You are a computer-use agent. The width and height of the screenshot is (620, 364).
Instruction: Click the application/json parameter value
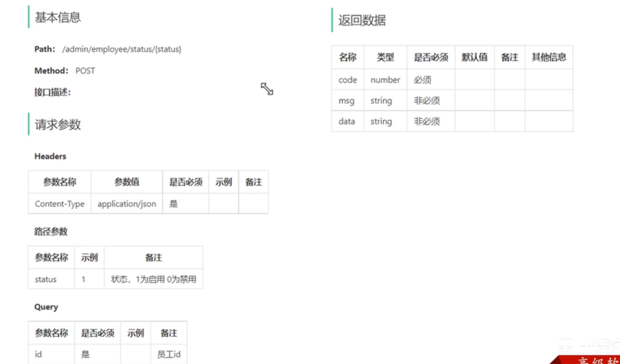[127, 204]
